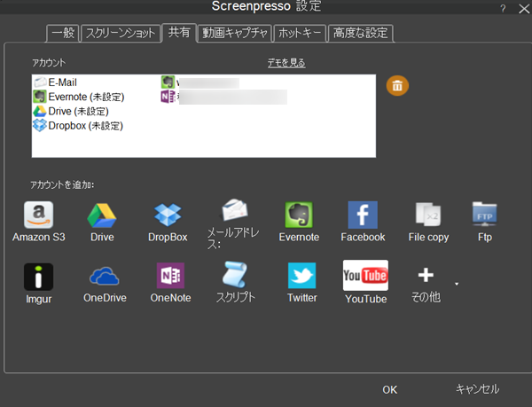This screenshot has width=532, height=407.
Task: Add an Ftp account
Action: click(484, 222)
